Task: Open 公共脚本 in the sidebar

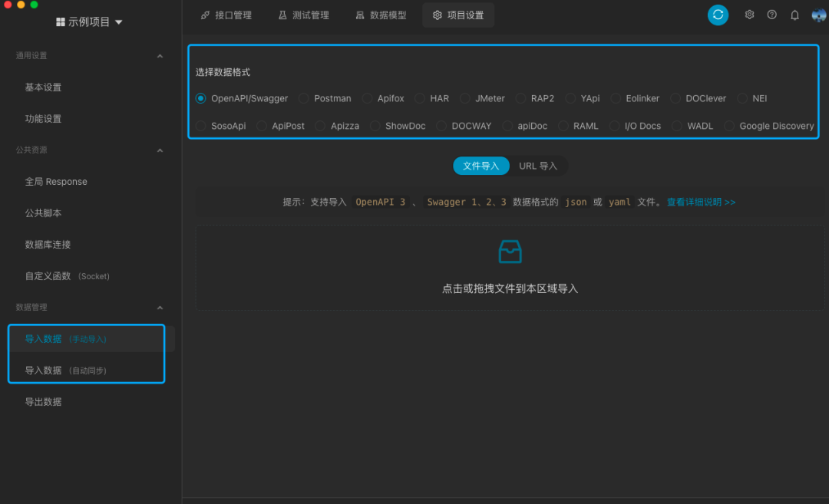Action: (43, 213)
